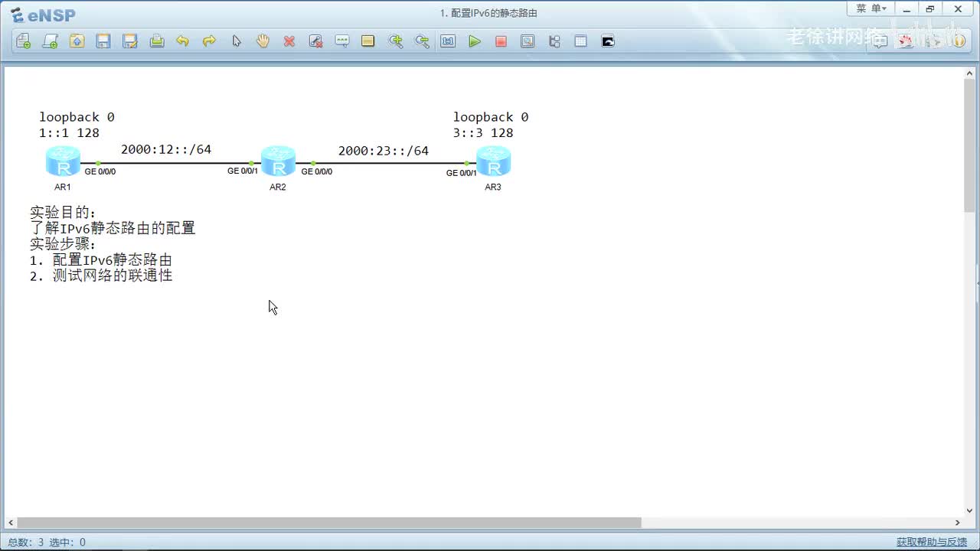The image size is (980, 551).
Task: Click the window title 1. 配置IPv6的静态路由
Action: point(489,13)
